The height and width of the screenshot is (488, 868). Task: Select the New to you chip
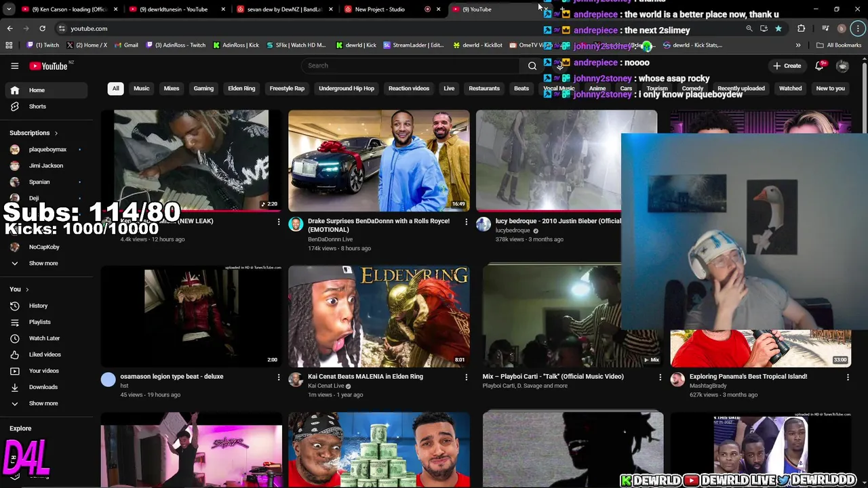tap(830, 88)
